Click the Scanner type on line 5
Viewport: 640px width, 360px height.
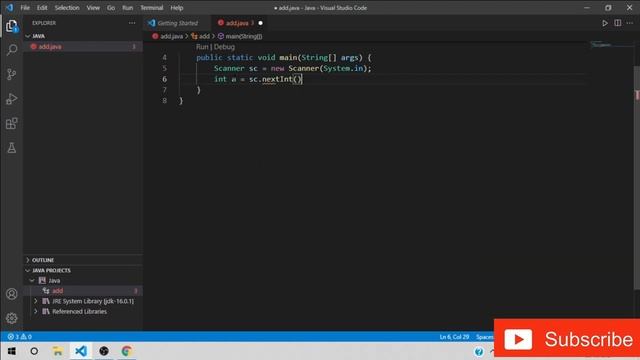pyautogui.click(x=229, y=69)
